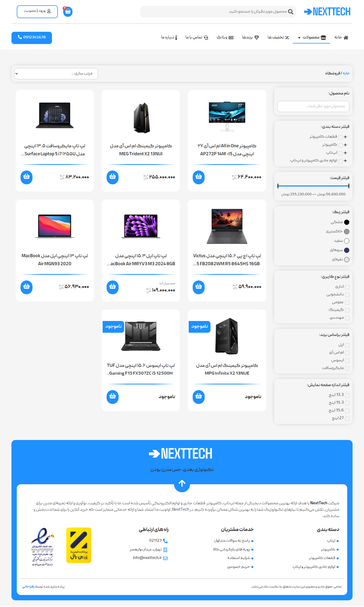Add HP Victus laptop to cart

pos(199,287)
